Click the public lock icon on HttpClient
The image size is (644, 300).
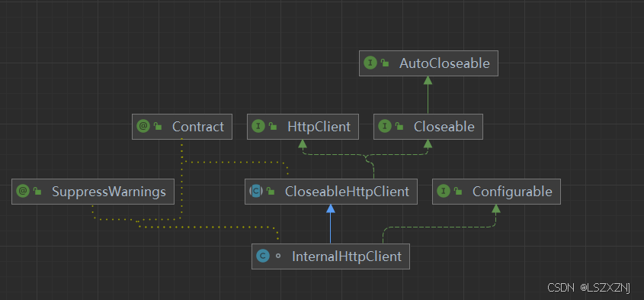click(273, 127)
